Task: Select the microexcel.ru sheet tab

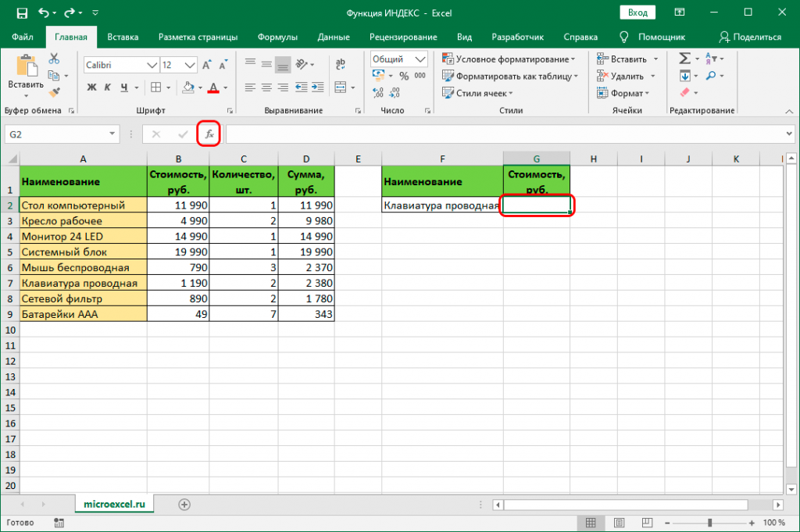Action: tap(114, 504)
